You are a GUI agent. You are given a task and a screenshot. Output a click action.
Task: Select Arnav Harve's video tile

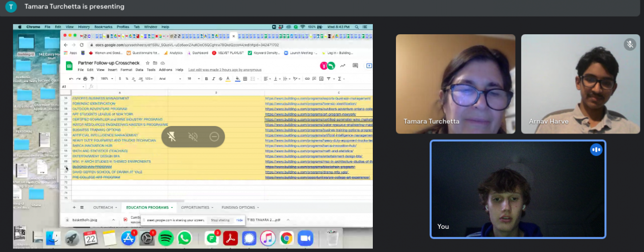pyautogui.click(x=580, y=84)
